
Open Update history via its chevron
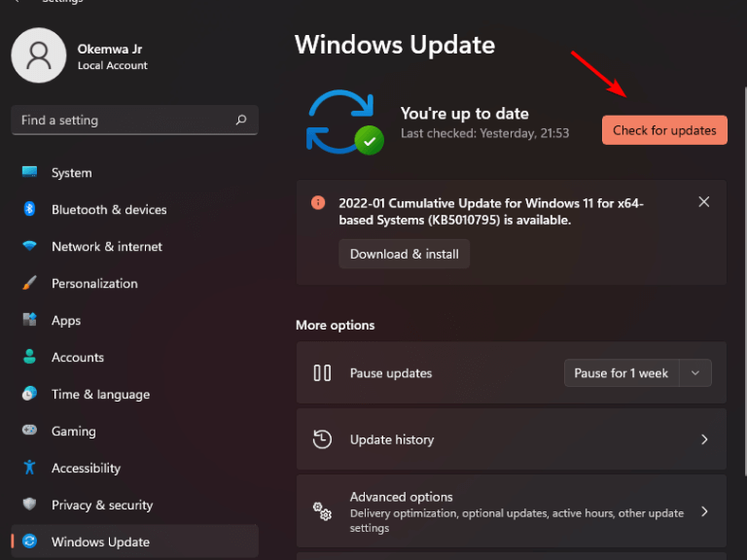tap(704, 439)
